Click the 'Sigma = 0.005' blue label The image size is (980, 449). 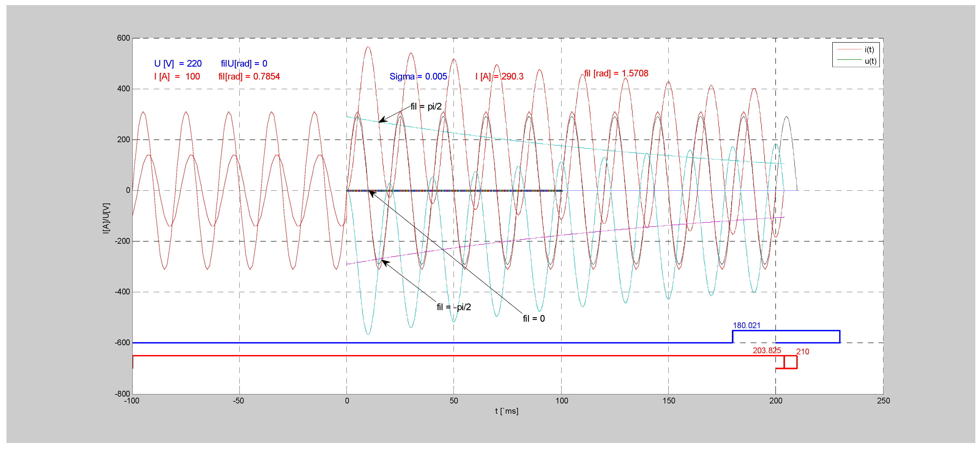pos(418,76)
